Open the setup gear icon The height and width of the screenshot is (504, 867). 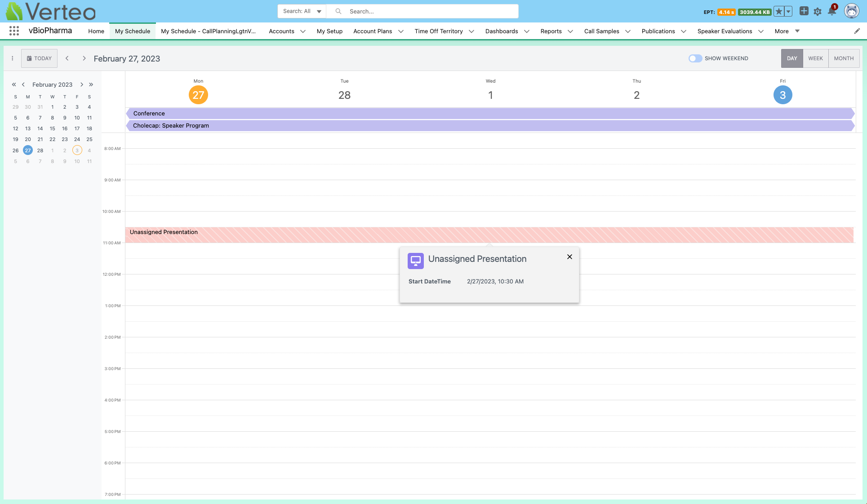coord(818,12)
